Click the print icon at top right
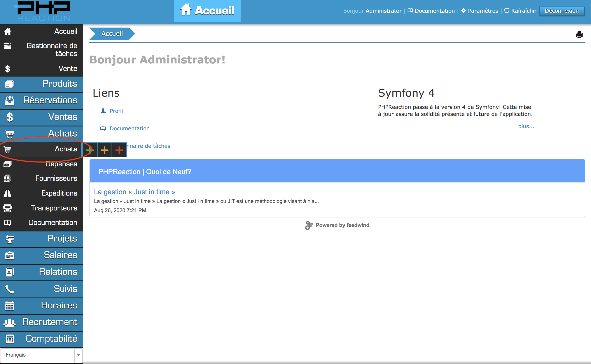Image resolution: width=591 pixels, height=364 pixels. pyautogui.click(x=579, y=34)
